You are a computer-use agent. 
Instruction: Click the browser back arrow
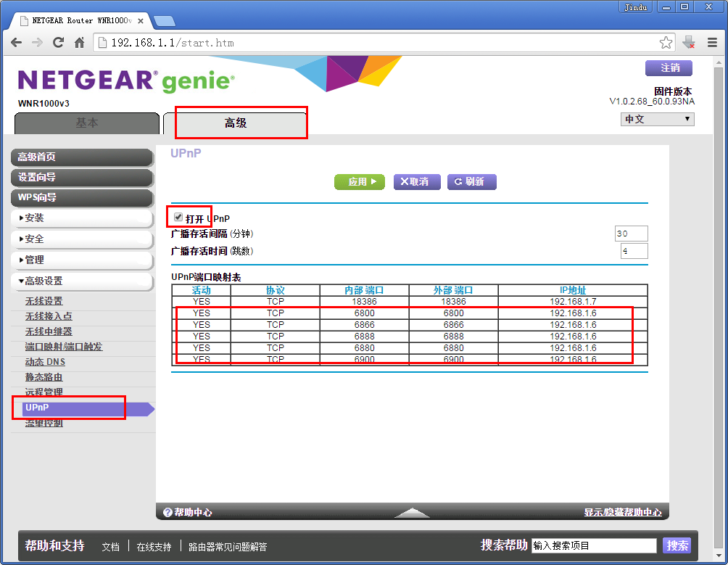16,43
